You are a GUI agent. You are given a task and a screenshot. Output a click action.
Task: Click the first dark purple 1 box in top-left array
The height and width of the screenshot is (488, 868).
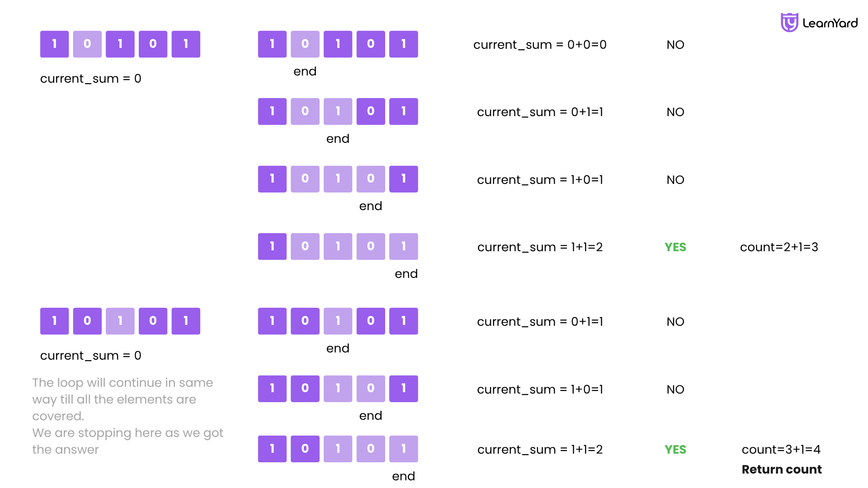point(54,44)
